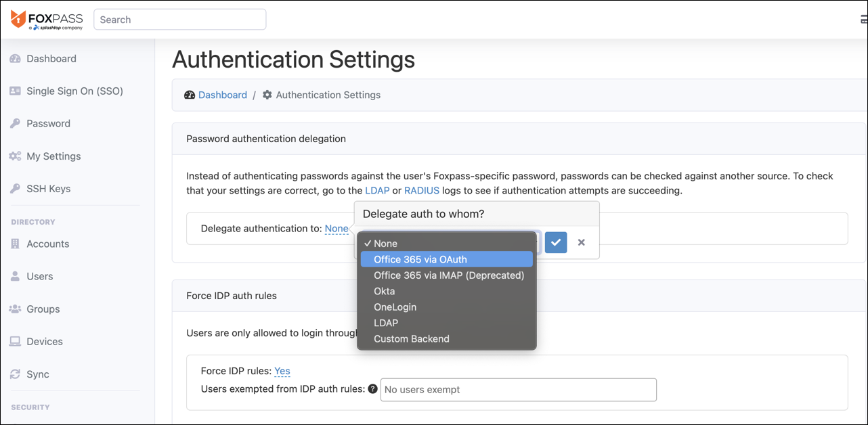Viewport: 868px width, 425px height.
Task: Click the icon at top right corner
Action: [x=863, y=20]
